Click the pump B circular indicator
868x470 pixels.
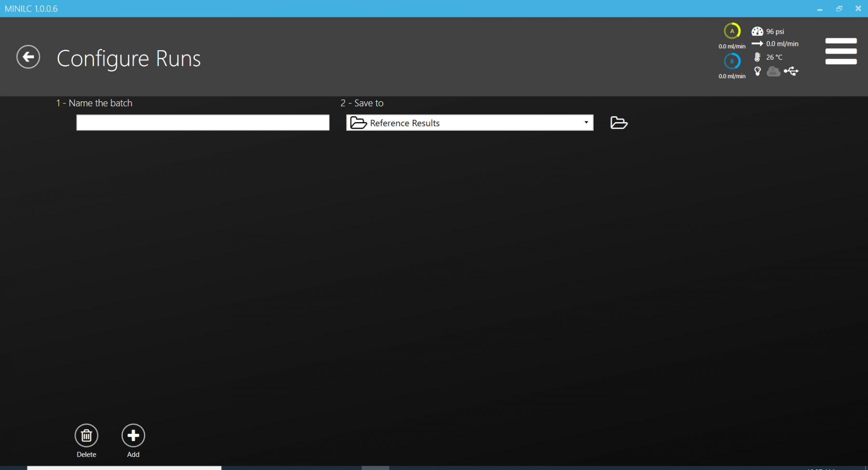(x=732, y=61)
